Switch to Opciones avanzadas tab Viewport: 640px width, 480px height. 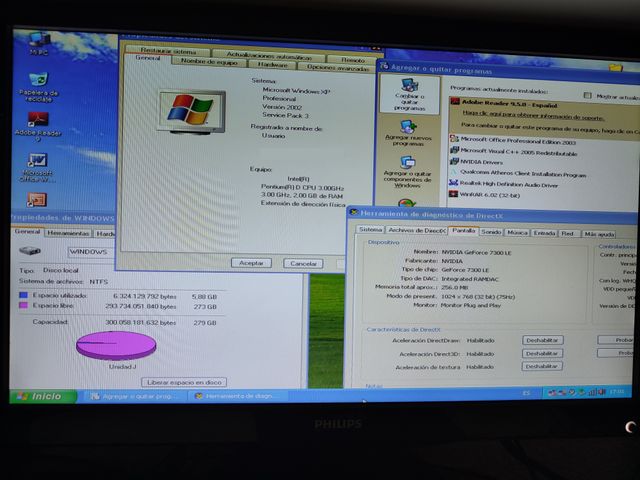(x=337, y=68)
